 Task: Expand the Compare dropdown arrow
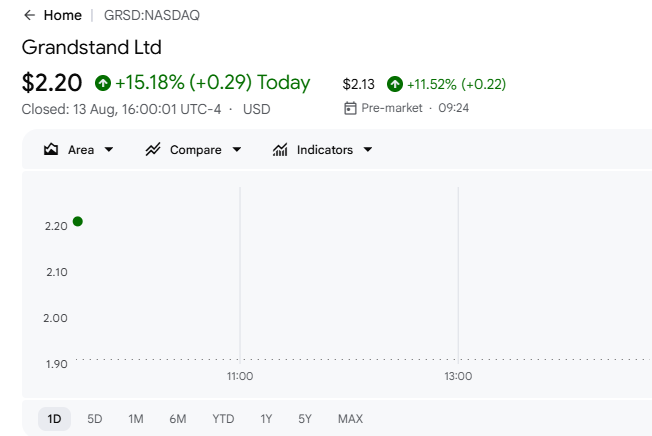(237, 149)
